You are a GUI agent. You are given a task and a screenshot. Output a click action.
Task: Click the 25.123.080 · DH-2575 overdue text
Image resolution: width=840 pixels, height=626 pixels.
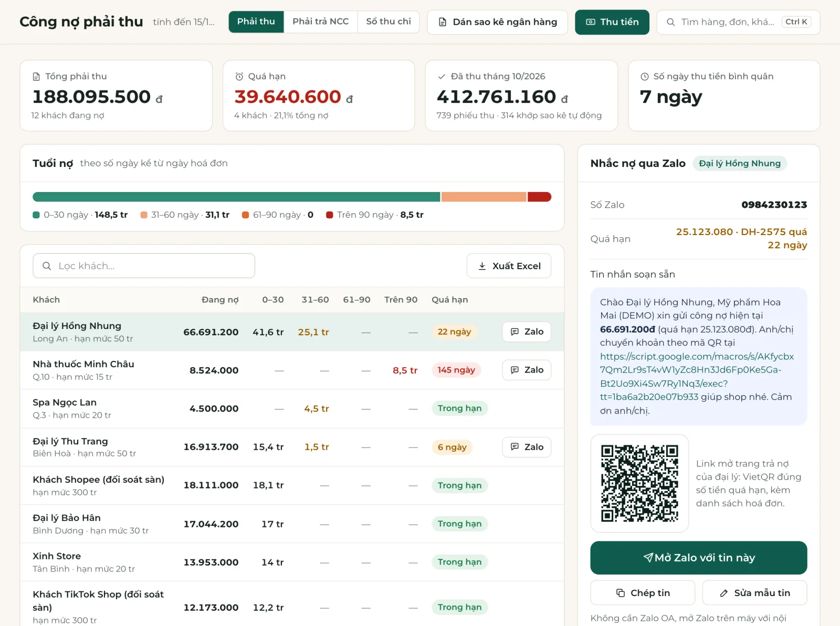click(x=741, y=238)
